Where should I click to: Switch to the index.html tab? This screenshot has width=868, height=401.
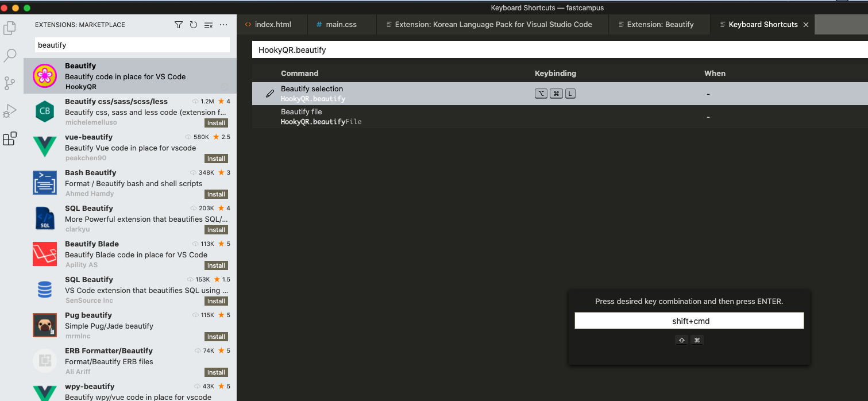(273, 25)
